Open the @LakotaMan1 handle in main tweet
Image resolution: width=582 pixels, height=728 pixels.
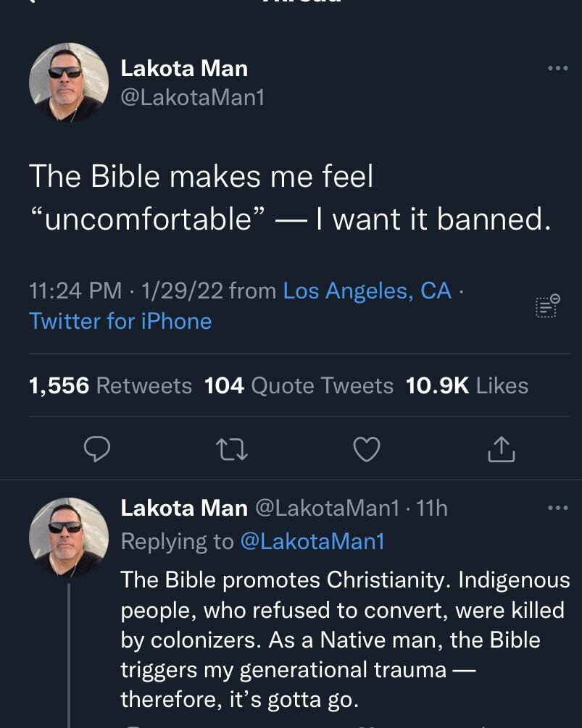click(192, 97)
